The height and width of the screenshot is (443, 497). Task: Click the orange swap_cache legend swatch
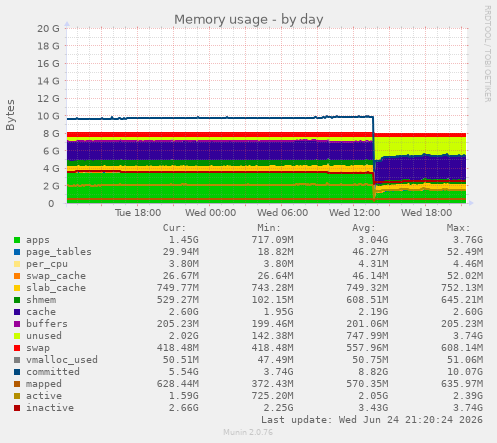(17, 276)
